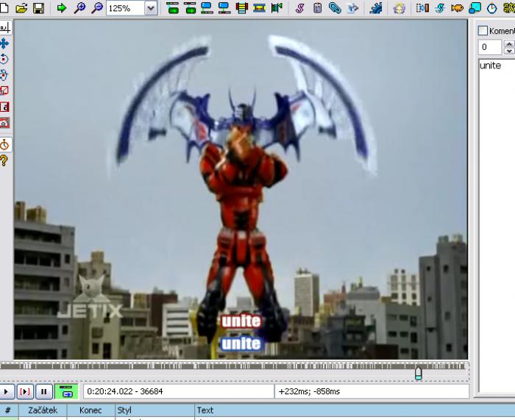Open Translation Assistant fish icon
This screenshot has height=420, width=515.
click(457, 7)
